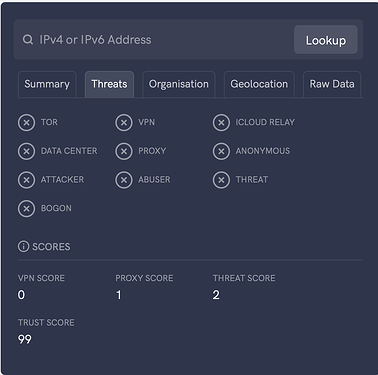Show the Raw Data tab
378x375 pixels.
point(332,84)
